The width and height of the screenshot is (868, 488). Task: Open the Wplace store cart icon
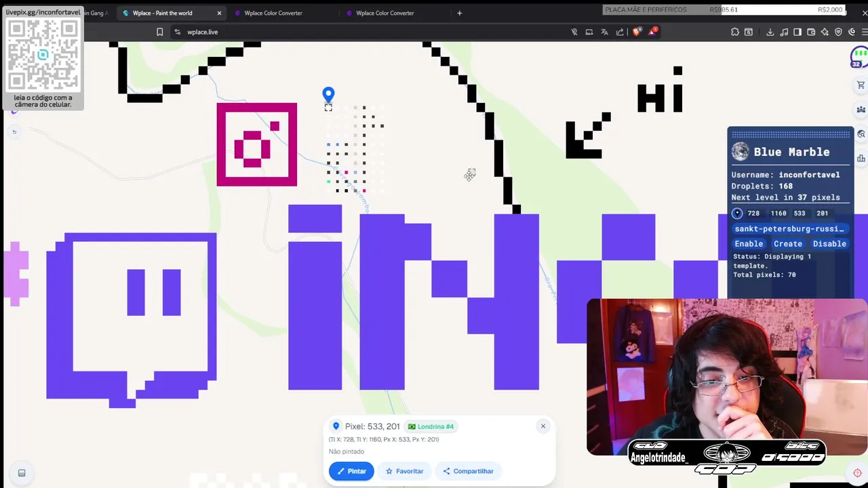coord(861,85)
